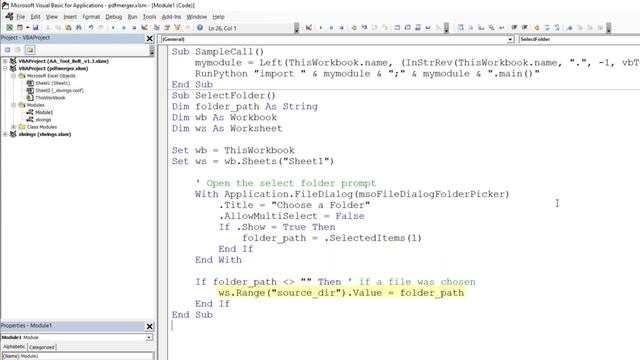Image resolution: width=640 pixels, height=360 pixels.
Task: Click the Toggle Breakpoint hand icon in Debug toolbar
Action: coord(354,28)
